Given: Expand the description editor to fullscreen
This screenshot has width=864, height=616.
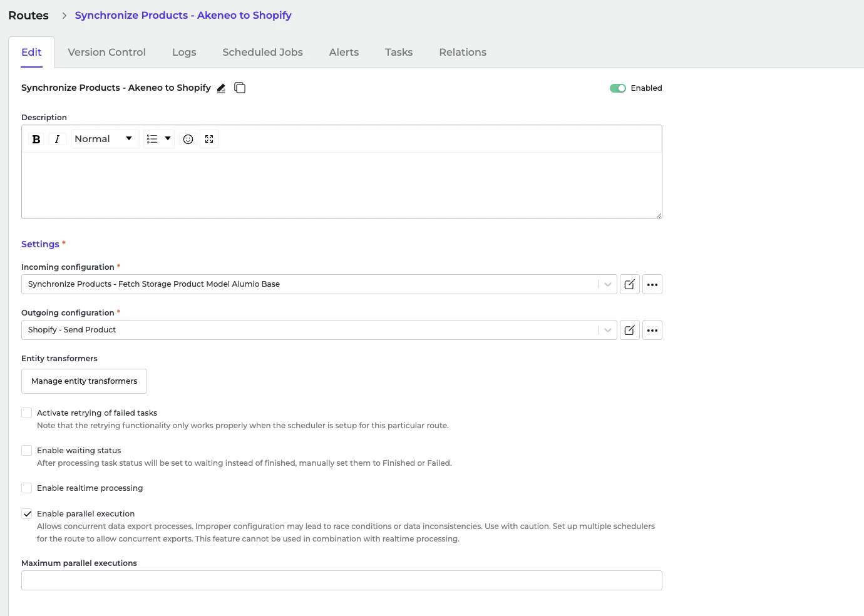Looking at the screenshot, I should [x=209, y=139].
